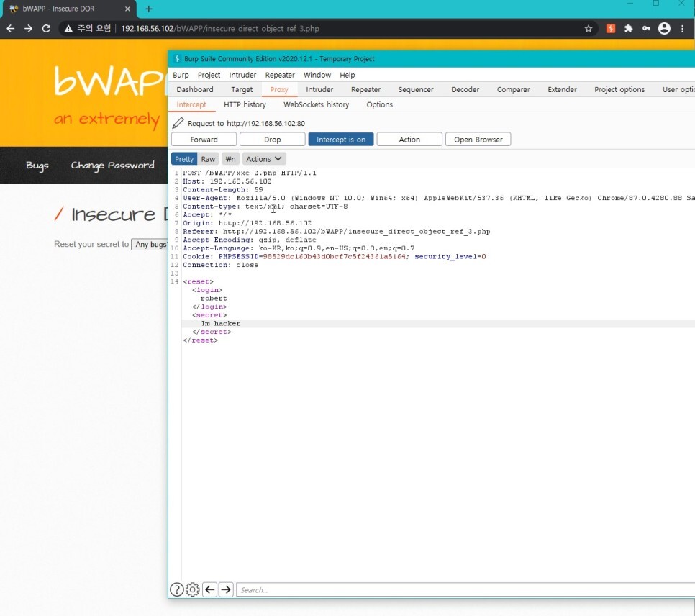Open WebSockets history sub-tab

(316, 104)
